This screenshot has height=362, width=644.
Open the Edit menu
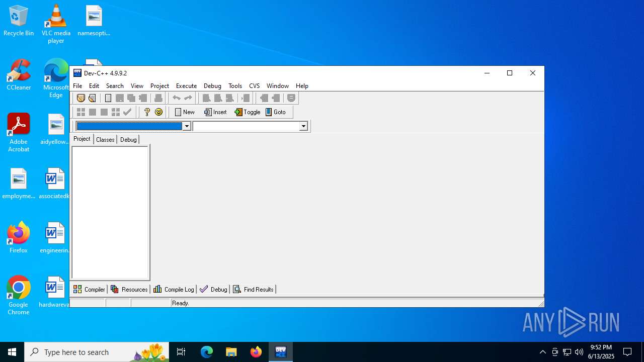tap(94, 86)
